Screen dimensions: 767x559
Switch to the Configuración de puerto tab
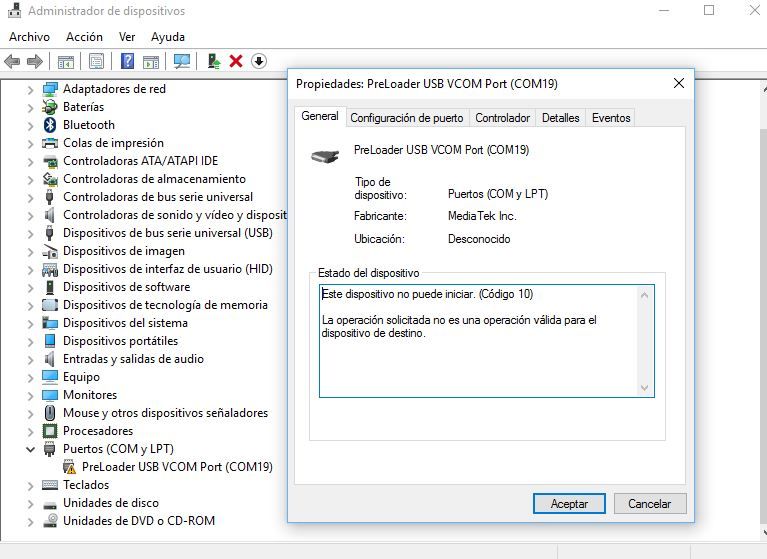pos(406,118)
